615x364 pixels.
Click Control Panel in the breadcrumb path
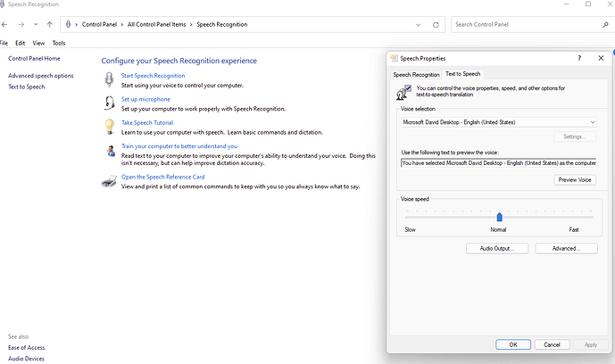pyautogui.click(x=99, y=24)
